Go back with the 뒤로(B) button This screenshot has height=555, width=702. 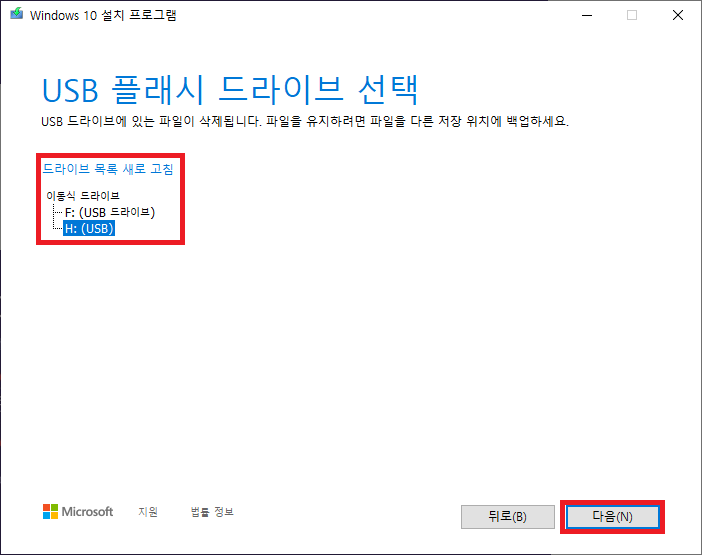pos(508,517)
